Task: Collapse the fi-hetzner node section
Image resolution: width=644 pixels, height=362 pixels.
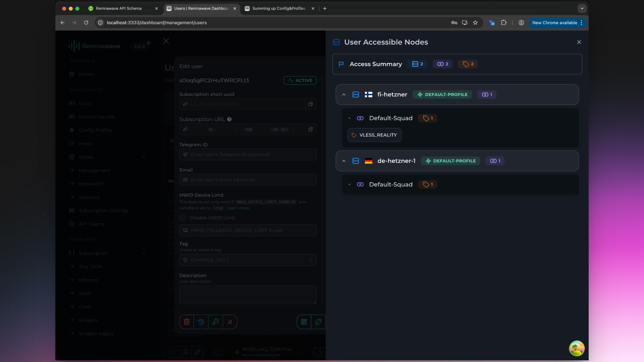Action: [x=344, y=95]
